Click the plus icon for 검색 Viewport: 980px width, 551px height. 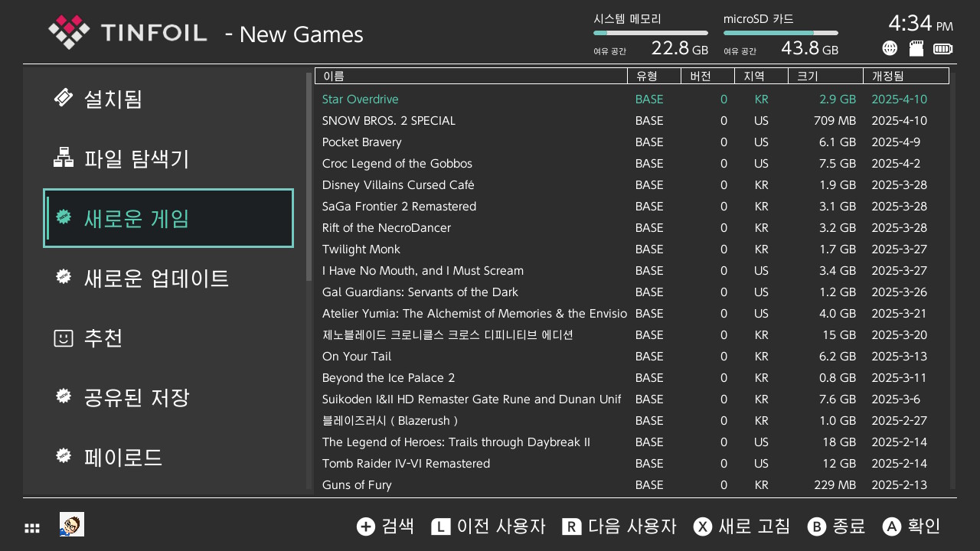click(x=366, y=527)
